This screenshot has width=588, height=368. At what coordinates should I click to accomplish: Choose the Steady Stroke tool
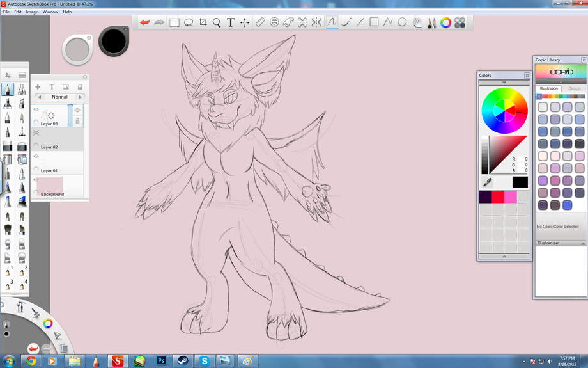point(346,22)
